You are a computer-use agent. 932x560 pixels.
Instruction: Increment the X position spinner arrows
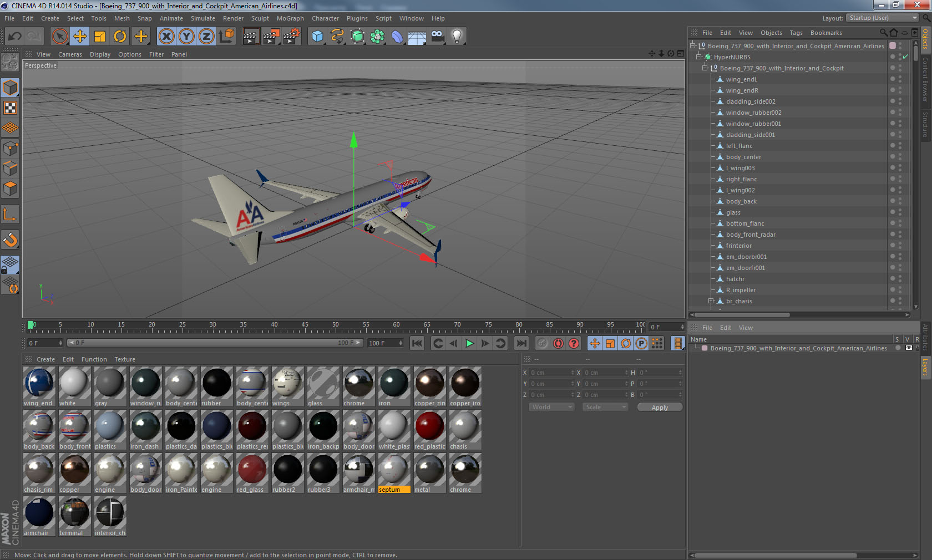coord(573,373)
